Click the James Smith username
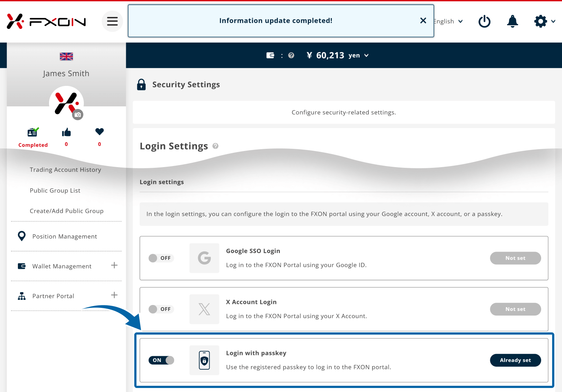Image resolution: width=562 pixels, height=392 pixels. (66, 73)
